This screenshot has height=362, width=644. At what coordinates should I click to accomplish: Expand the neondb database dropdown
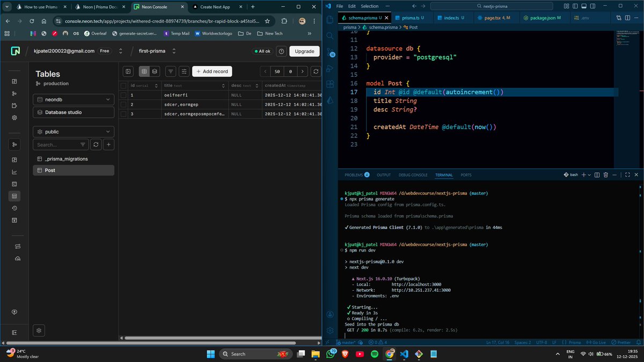74,100
